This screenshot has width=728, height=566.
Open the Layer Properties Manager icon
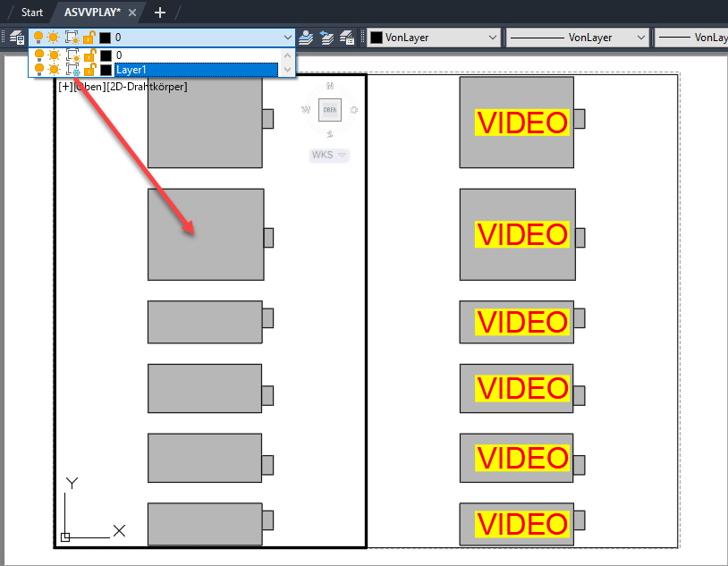[x=16, y=38]
